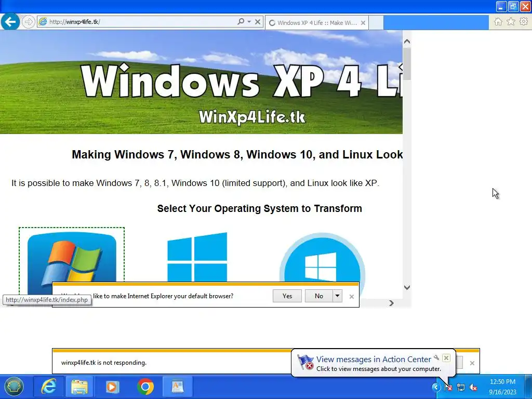Expand the No button dropdown arrow

[x=337, y=296]
